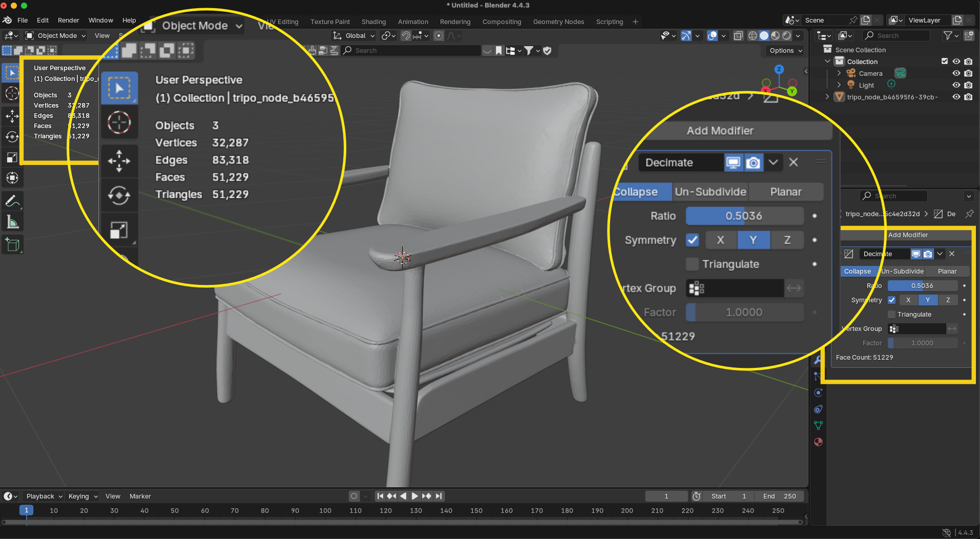980x539 pixels.
Task: Toggle X-ray view in viewport header
Action: pos(738,36)
